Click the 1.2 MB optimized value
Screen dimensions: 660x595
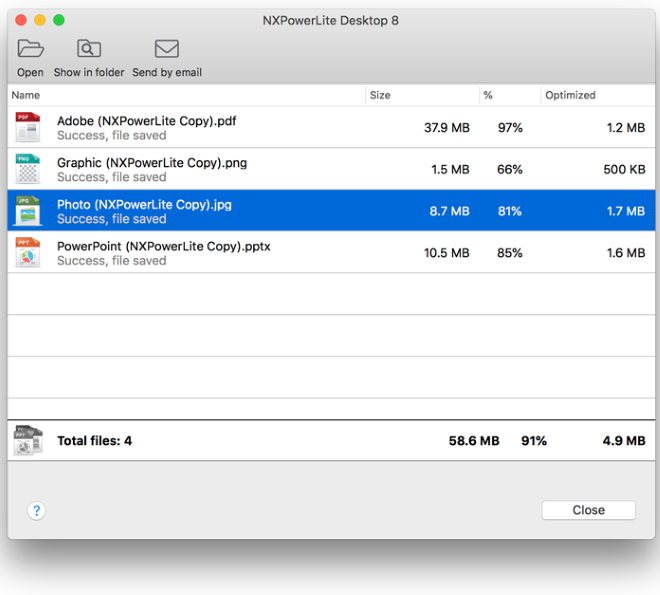tap(626, 128)
